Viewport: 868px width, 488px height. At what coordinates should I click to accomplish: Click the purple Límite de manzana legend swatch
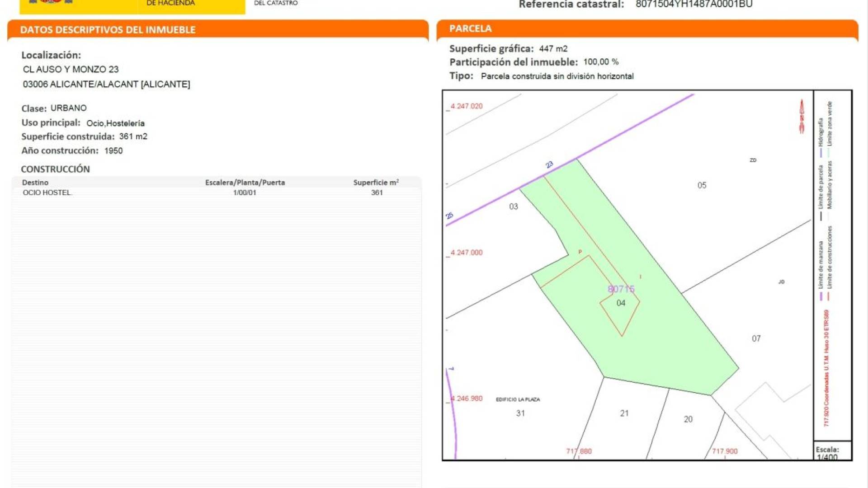(821, 297)
